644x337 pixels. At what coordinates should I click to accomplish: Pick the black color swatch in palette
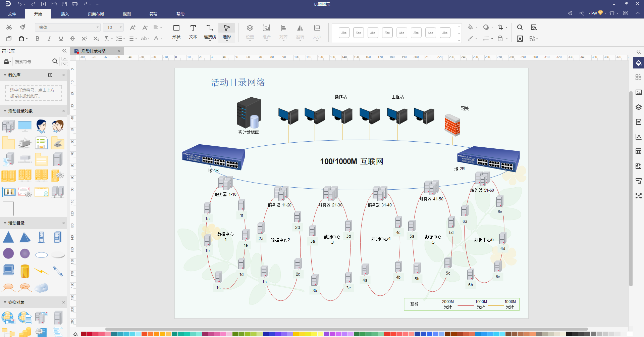[569, 334]
